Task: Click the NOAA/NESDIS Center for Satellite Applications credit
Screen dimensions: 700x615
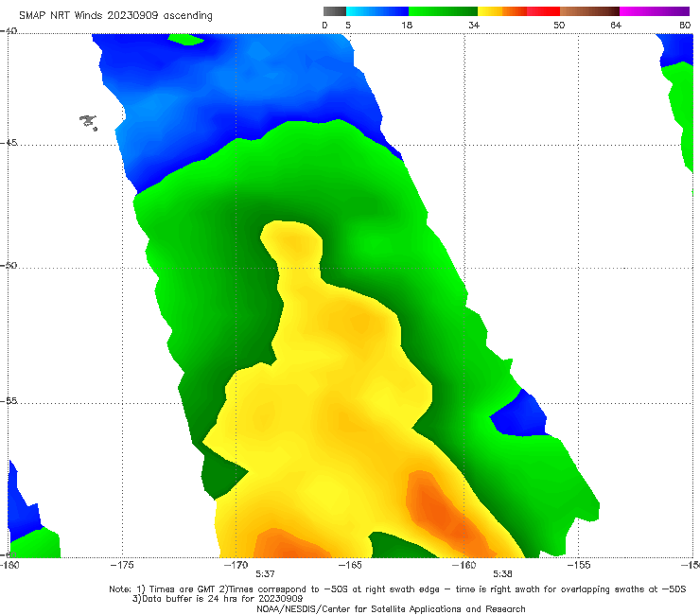Action: tap(391, 609)
